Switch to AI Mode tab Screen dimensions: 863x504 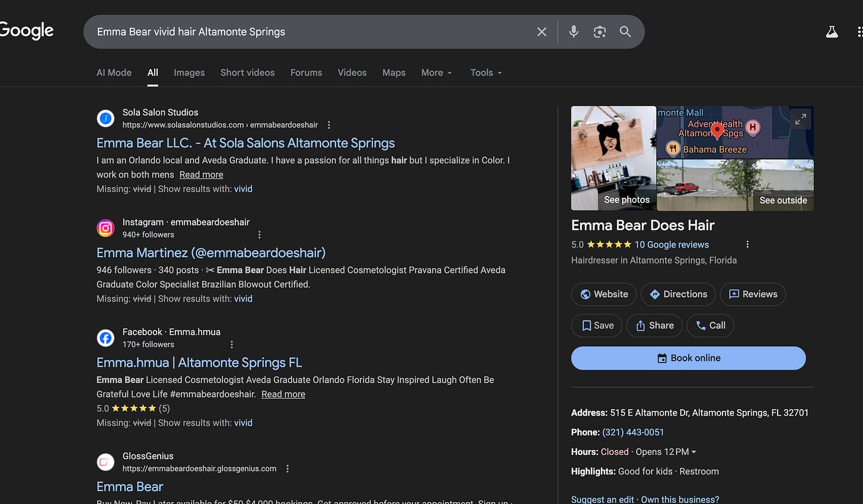coord(114,72)
